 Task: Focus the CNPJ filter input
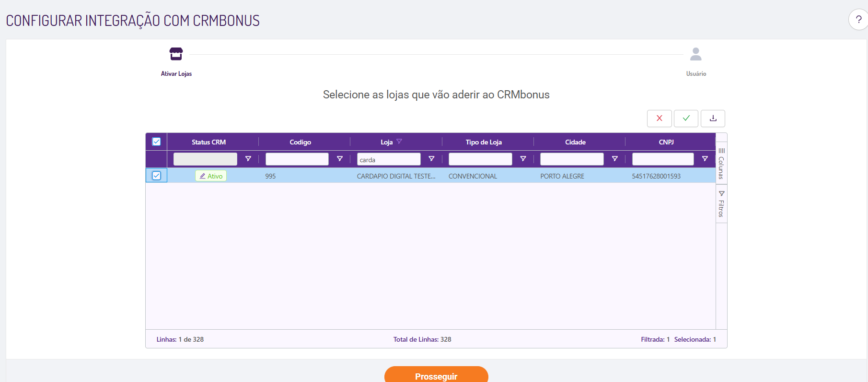point(663,159)
